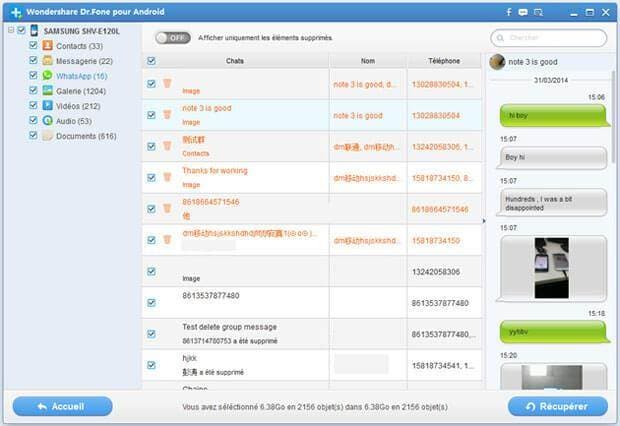
Task: Click the Documents folder icon
Action: click(47, 136)
